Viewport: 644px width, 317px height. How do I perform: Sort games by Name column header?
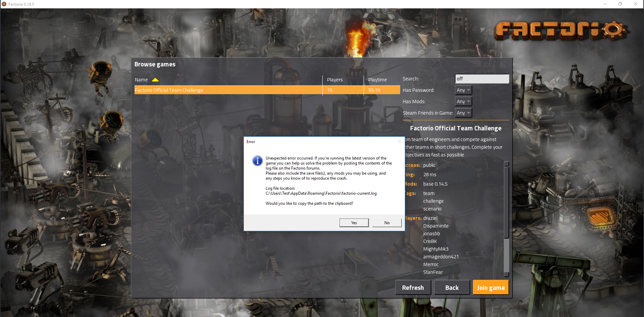(x=141, y=80)
